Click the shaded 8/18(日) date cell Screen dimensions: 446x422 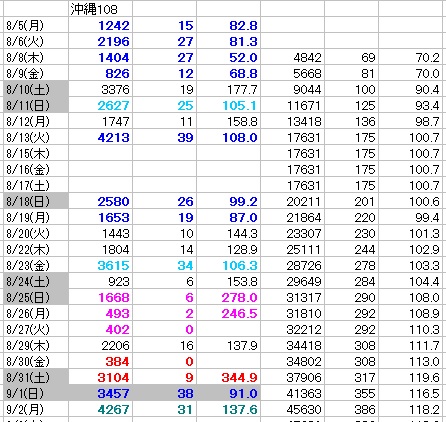point(36,201)
